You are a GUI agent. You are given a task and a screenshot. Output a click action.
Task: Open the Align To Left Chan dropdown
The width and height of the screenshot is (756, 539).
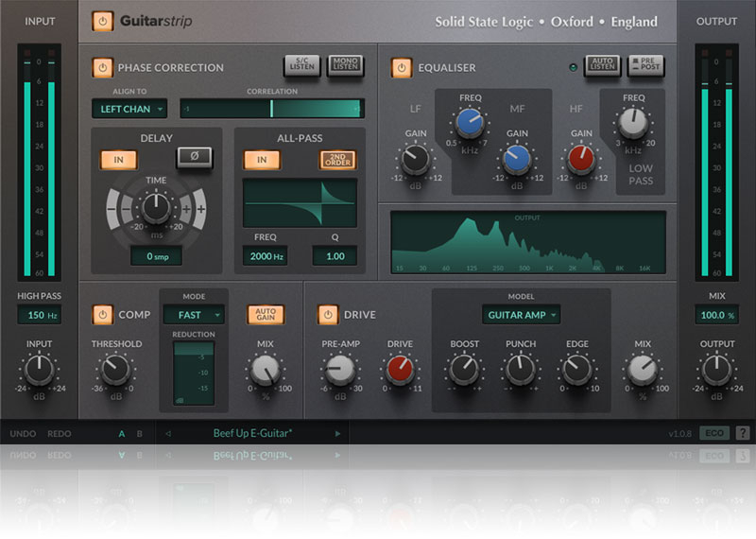[129, 109]
